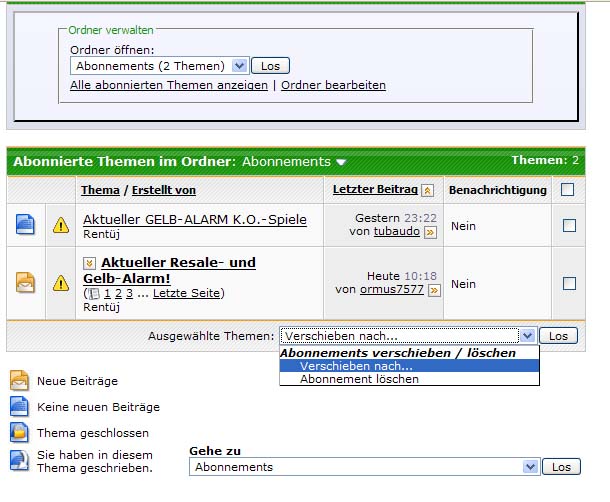
Task: Expand the Abonnements arrow in green header
Action: (x=341, y=162)
